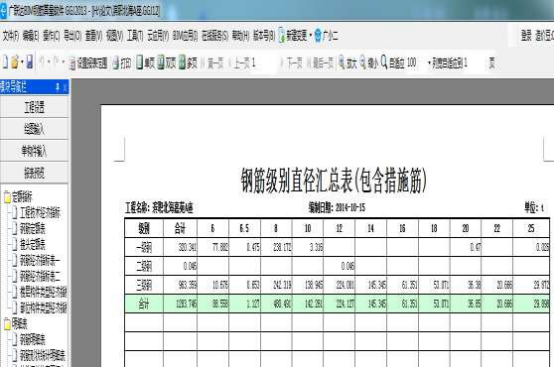Go to 上一页 previous page
Image resolution: width=554 pixels, height=368 pixels.
[x=239, y=63]
